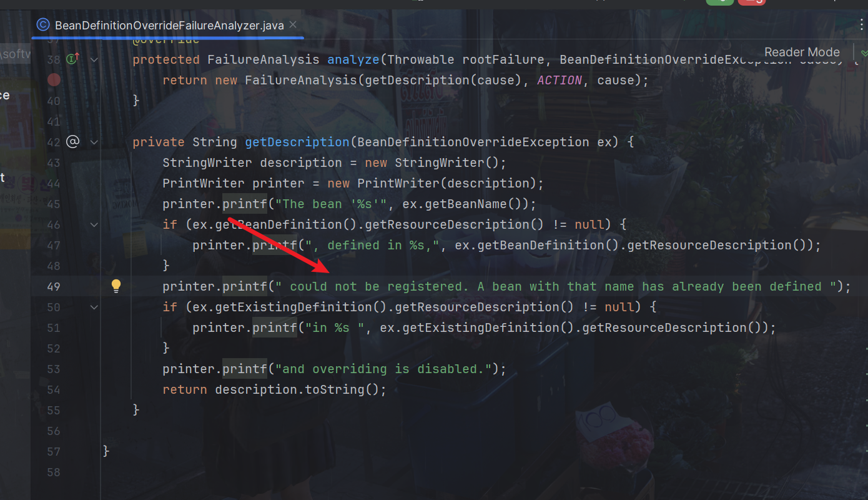
Task: Fold the getDescription method at line 42
Action: [94, 142]
